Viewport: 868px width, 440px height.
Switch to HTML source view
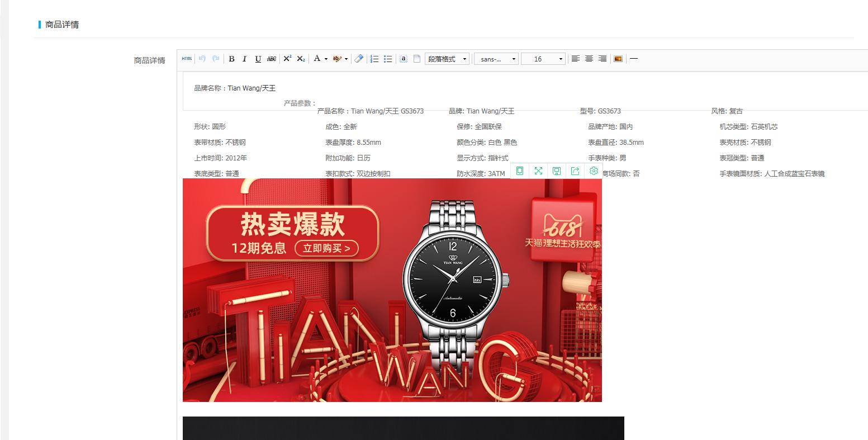pos(187,59)
